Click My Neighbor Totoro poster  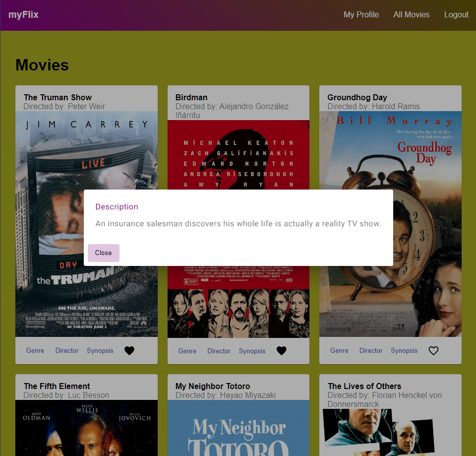[x=238, y=428]
